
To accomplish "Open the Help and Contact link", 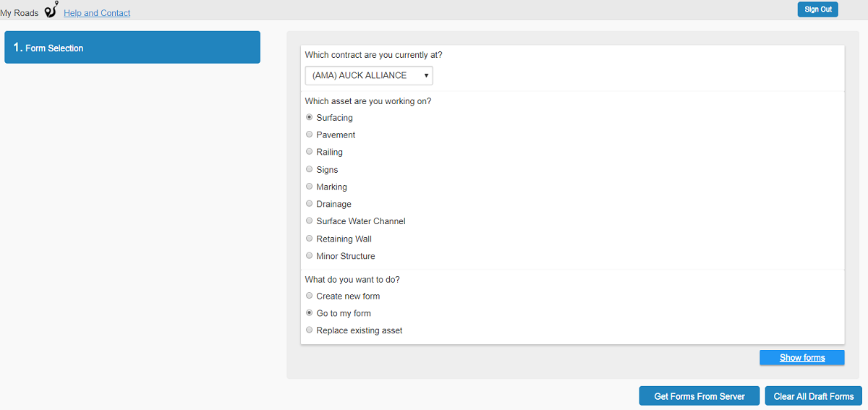I will 97,13.
